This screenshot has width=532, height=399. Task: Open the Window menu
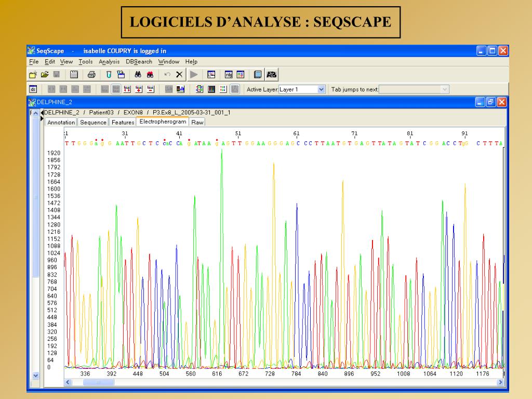pyautogui.click(x=169, y=62)
